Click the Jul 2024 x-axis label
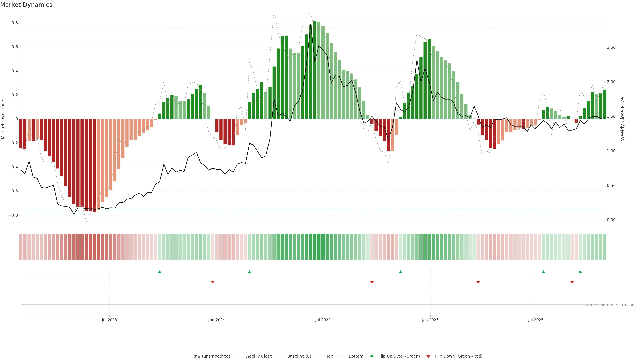This screenshot has height=362, width=644. [323, 320]
